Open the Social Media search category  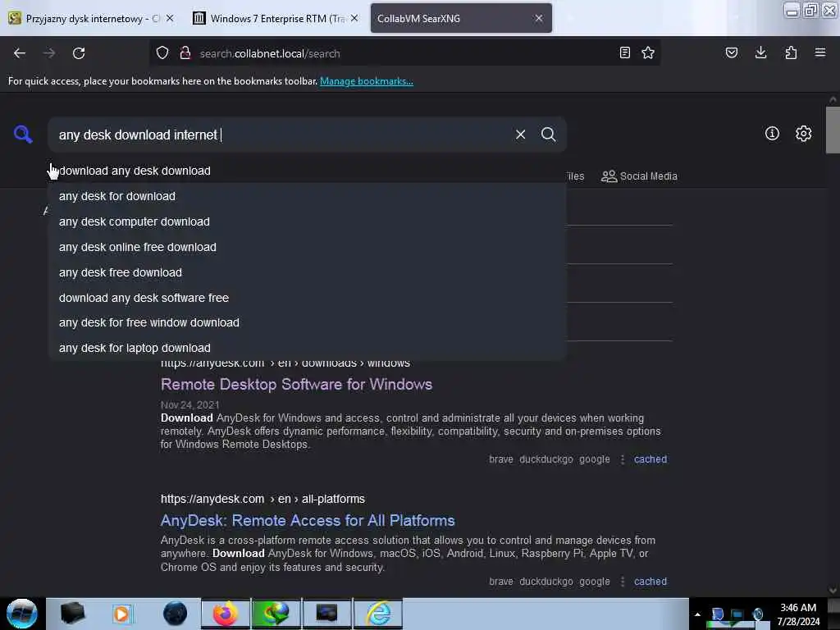coord(639,176)
